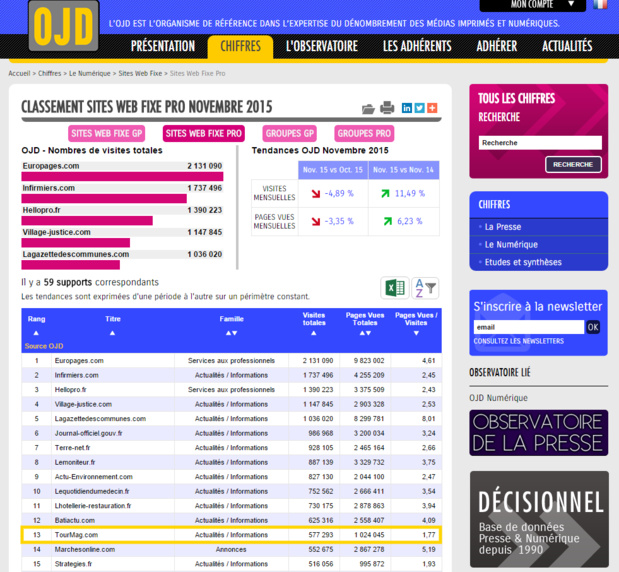Click the highlighted TourMag.com row title
The image size is (619, 572).
click(x=76, y=535)
